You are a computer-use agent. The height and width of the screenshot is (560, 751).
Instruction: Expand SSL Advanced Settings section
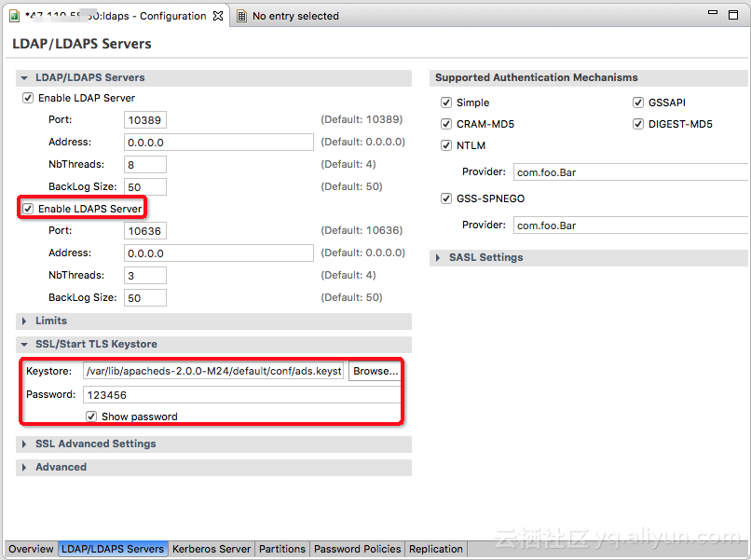click(24, 444)
